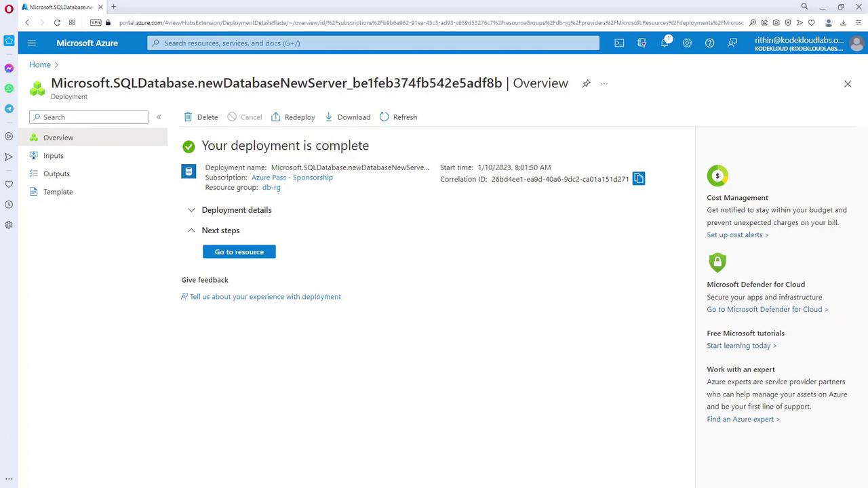Open Directories and subscriptions filter icon

(642, 43)
